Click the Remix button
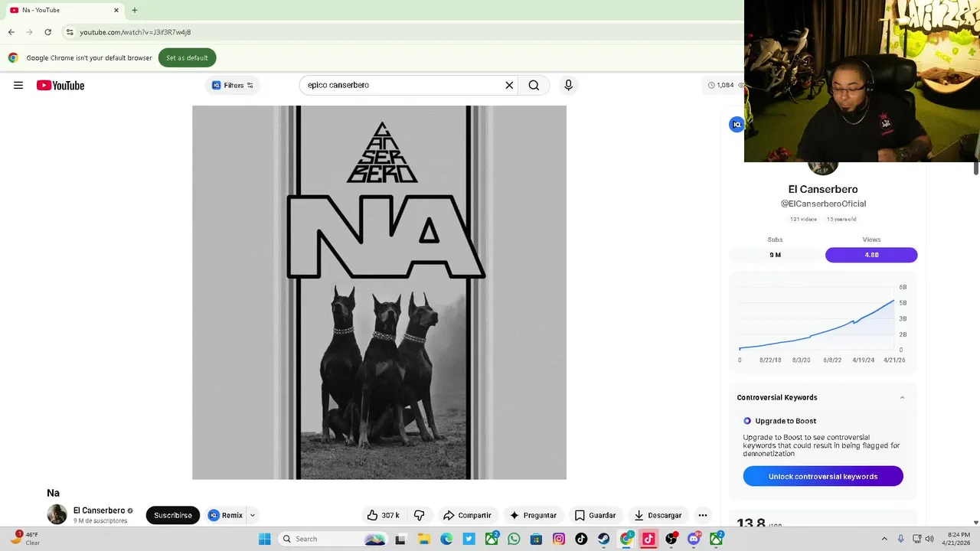The width and height of the screenshot is (980, 551). click(225, 515)
